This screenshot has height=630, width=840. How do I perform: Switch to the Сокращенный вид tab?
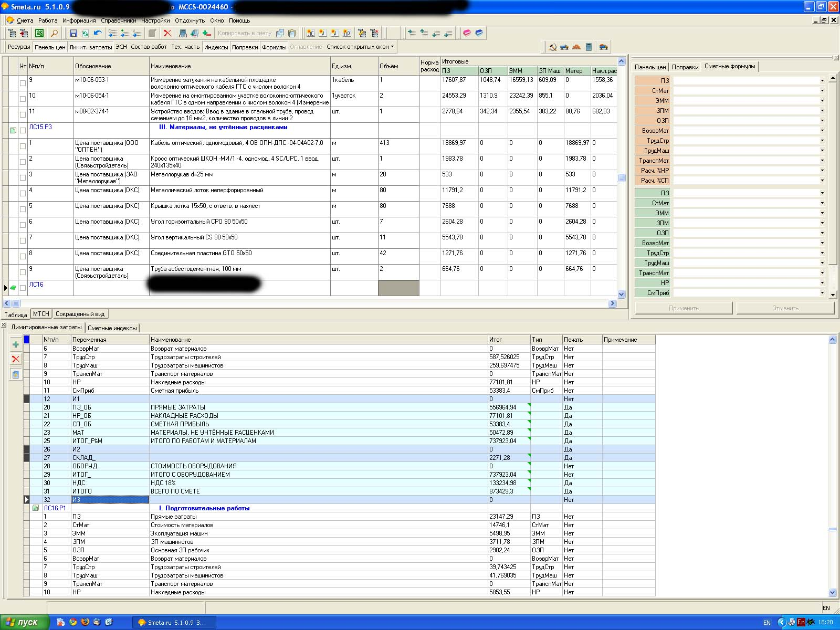80,314
